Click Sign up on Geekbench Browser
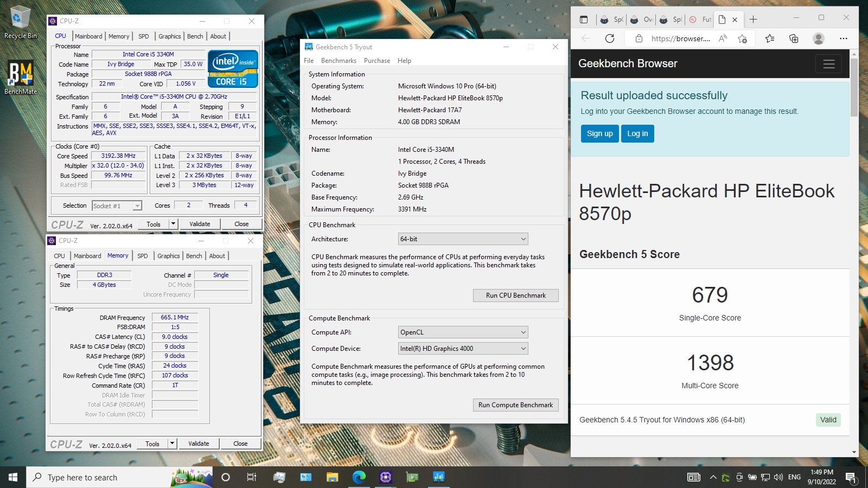 (x=599, y=133)
